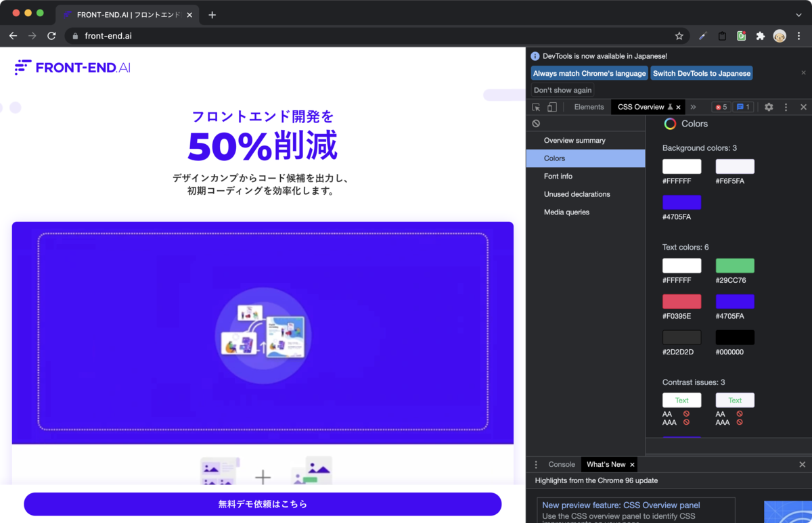Image resolution: width=812 pixels, height=523 pixels.
Task: Open DevTools three-dot customize menu
Action: pyautogui.click(x=786, y=107)
